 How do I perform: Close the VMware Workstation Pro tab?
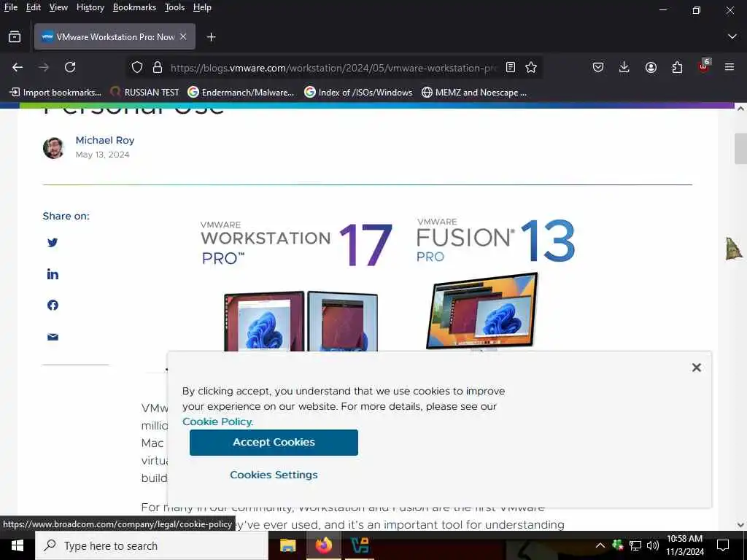pos(183,36)
